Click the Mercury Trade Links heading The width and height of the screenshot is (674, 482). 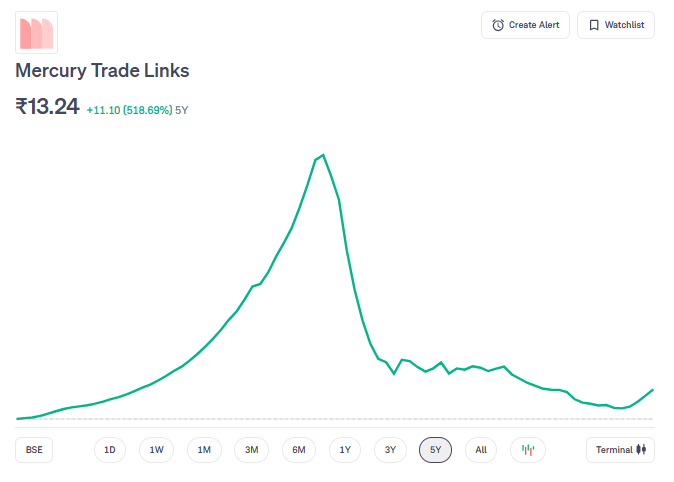102,71
